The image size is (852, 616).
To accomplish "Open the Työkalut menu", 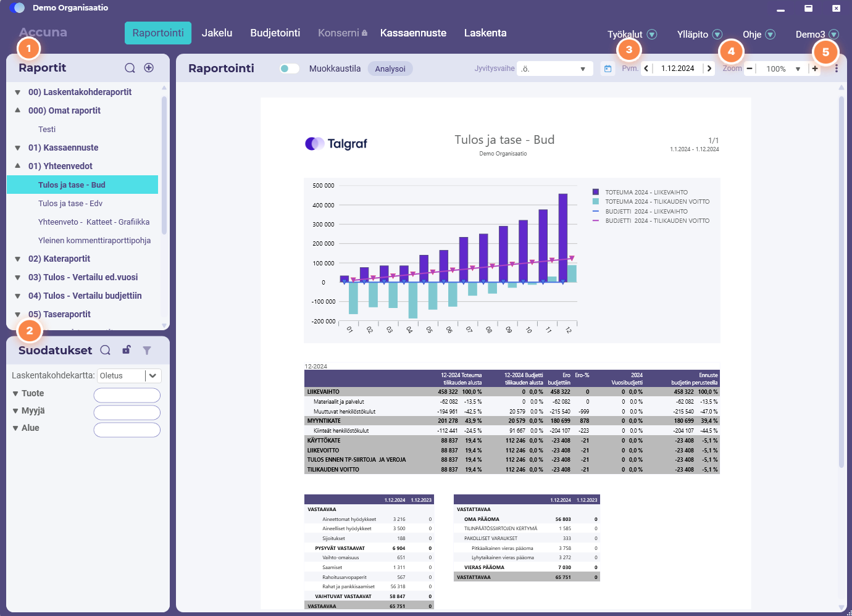I will click(x=632, y=35).
